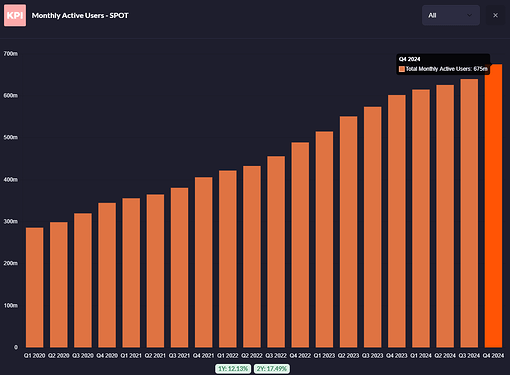Click the Q1 2022 x-axis label
This screenshot has width=510, height=375.
[x=228, y=356]
